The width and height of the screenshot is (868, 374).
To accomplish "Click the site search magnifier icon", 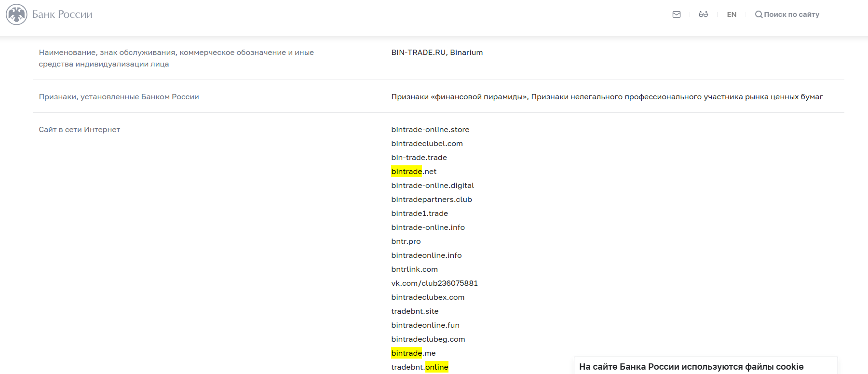I will pos(759,14).
